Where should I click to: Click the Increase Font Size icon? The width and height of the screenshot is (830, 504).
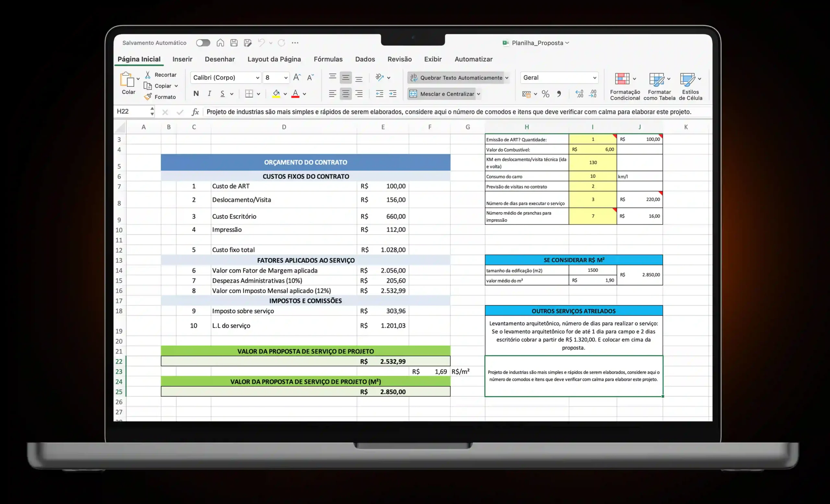click(x=297, y=77)
